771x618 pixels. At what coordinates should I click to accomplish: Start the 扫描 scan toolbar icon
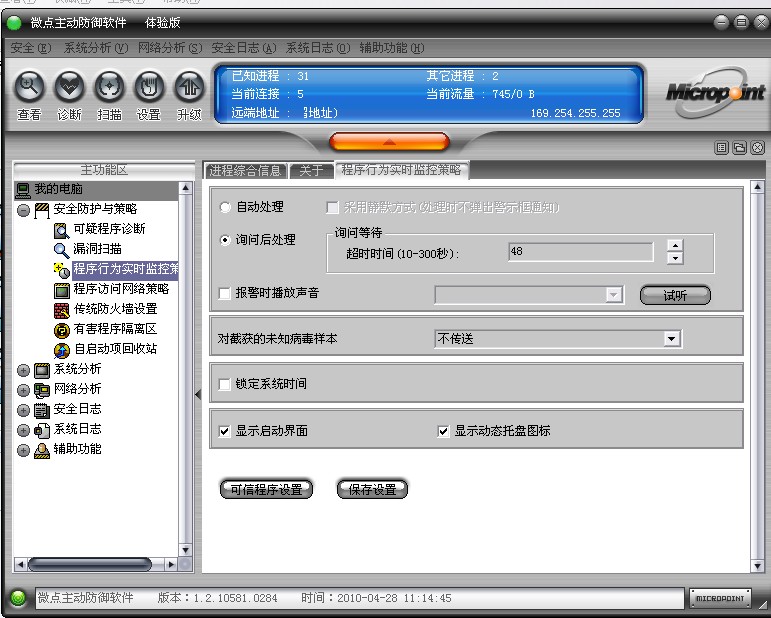point(109,87)
